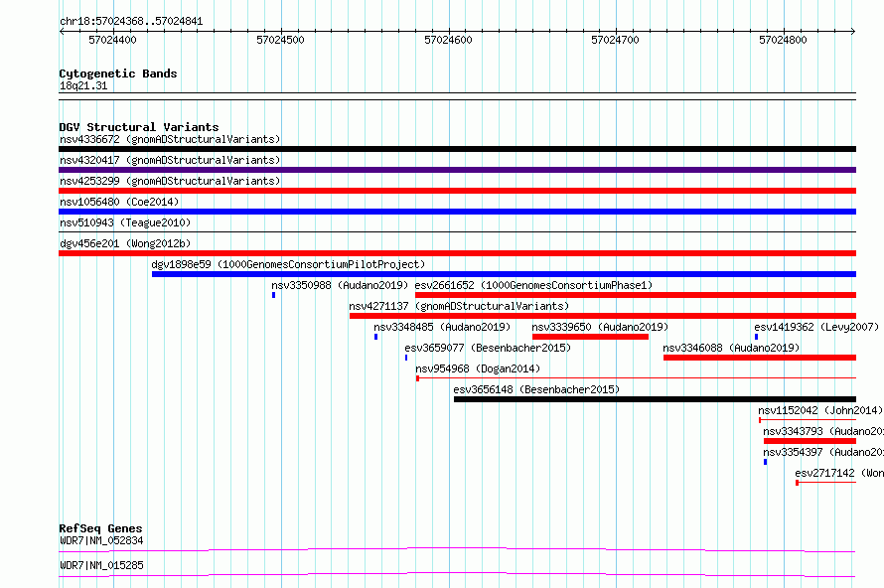Click the 18q21.31 cytogenetic band bar
Screen dimensions: 884x588
(457, 96)
